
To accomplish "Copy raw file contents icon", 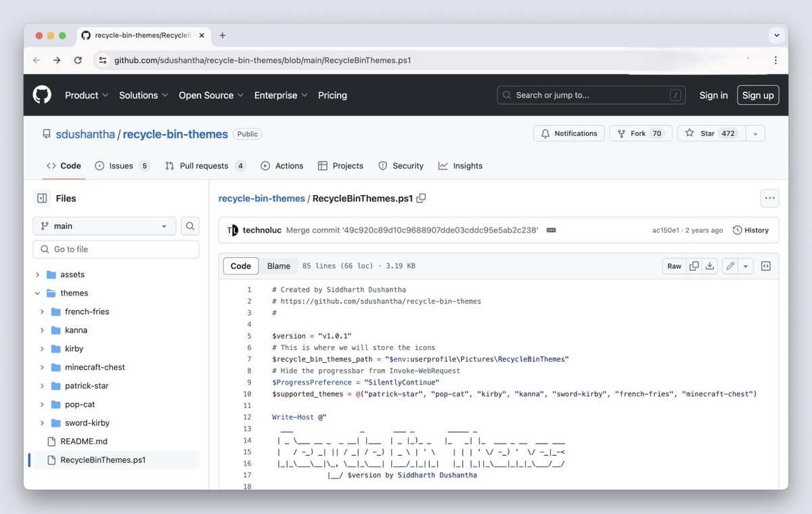I will click(694, 266).
